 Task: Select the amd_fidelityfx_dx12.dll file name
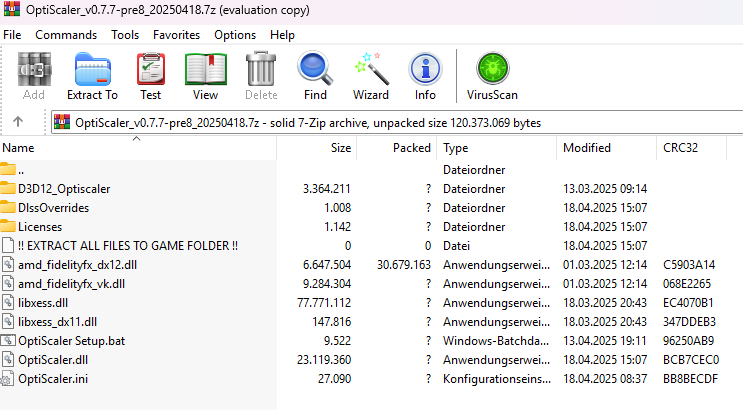[x=77, y=264]
